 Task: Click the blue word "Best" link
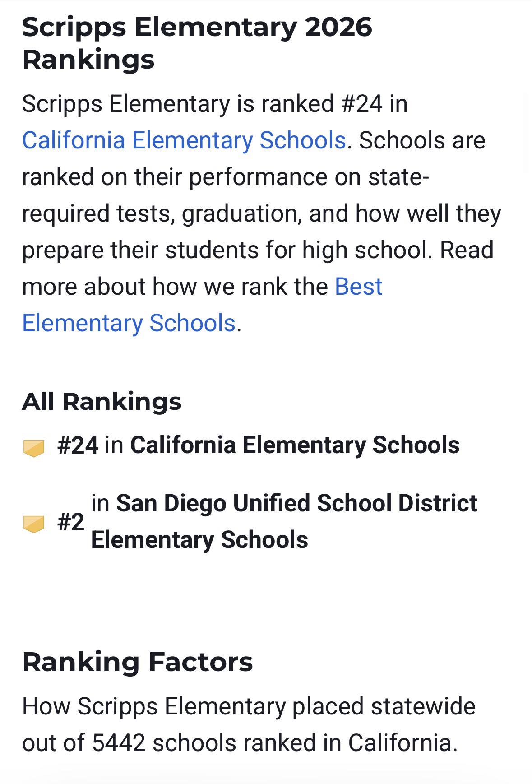coord(358,286)
